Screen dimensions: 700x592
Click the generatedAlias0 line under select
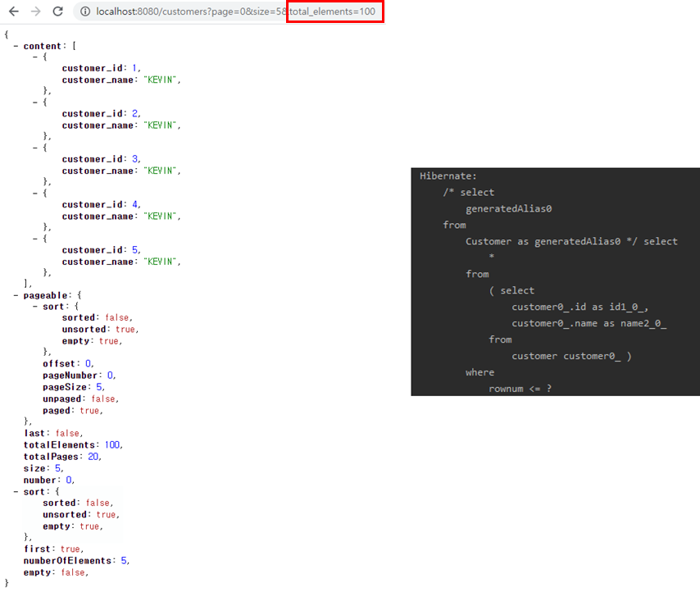tap(509, 209)
